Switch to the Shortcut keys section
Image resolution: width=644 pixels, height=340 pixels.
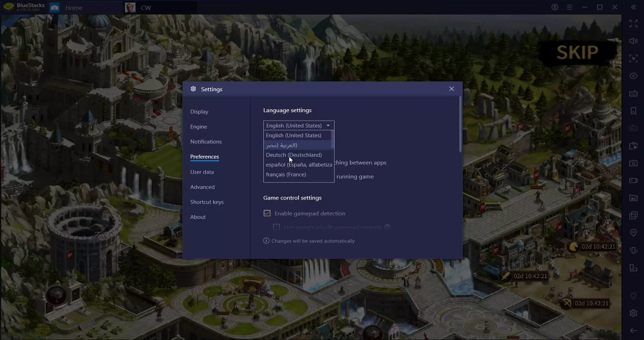click(207, 202)
